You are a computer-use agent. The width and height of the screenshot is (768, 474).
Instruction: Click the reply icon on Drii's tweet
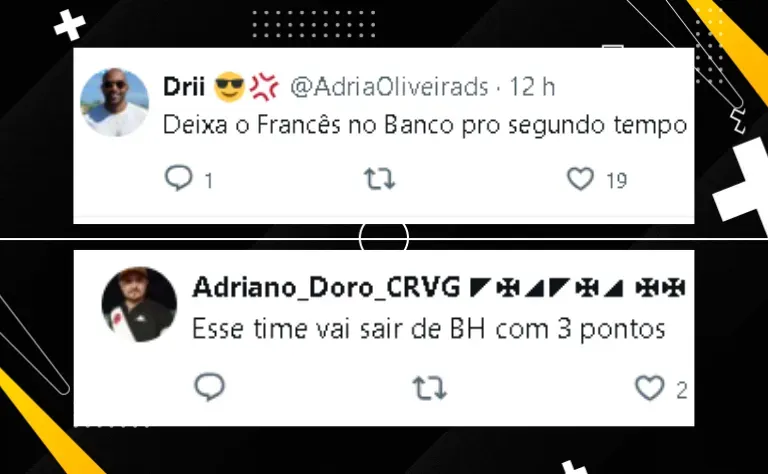[178, 178]
